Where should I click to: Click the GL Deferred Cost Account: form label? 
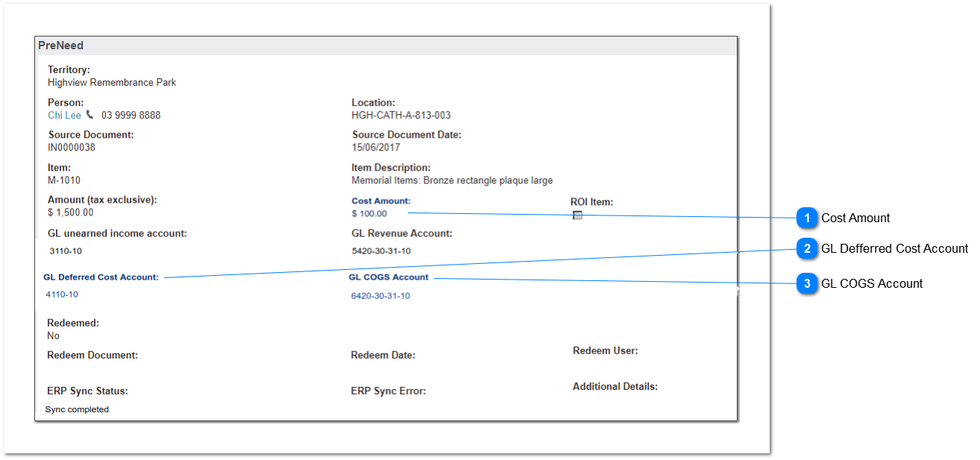click(x=101, y=277)
